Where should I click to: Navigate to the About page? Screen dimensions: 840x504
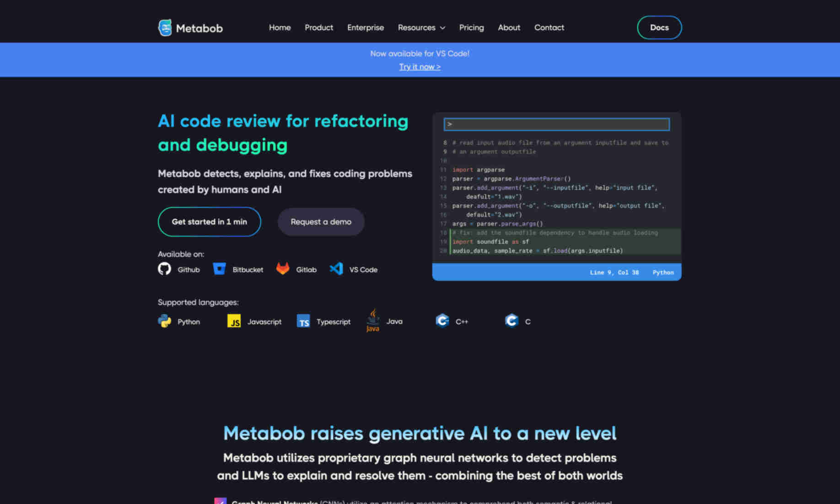pos(509,27)
